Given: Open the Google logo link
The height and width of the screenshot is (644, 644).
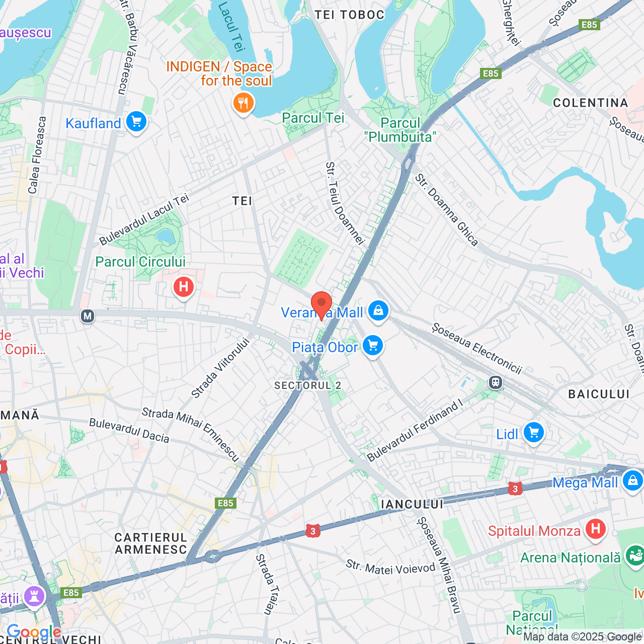Looking at the screenshot, I should click(34, 632).
